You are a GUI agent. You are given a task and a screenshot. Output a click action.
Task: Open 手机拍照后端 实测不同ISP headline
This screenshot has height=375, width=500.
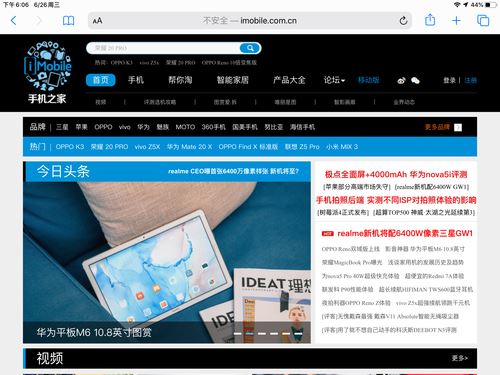pos(396,200)
